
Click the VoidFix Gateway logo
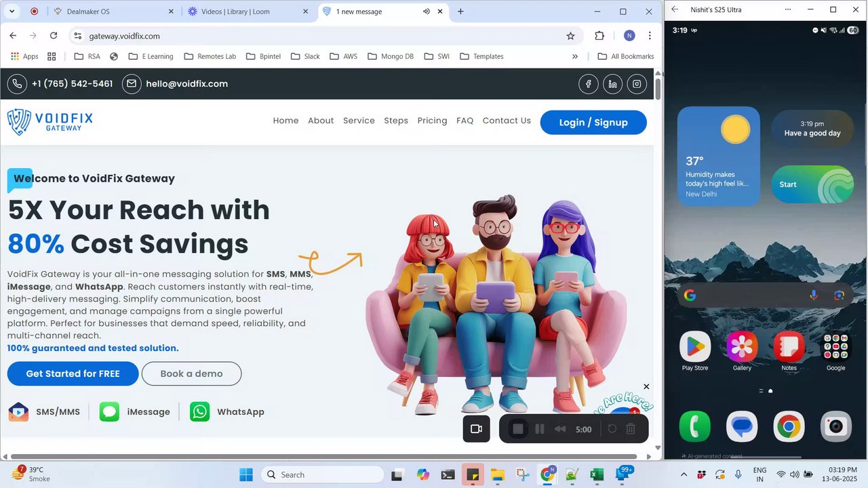[x=50, y=122]
